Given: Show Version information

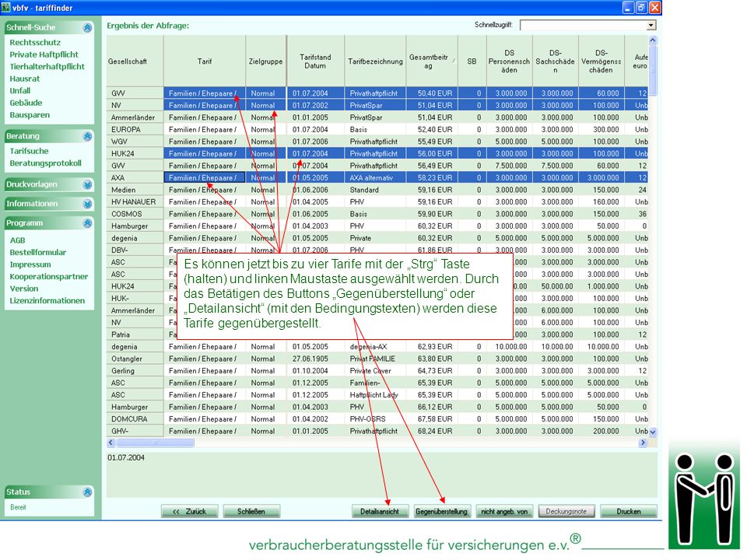Looking at the screenshot, I should tap(24, 289).
